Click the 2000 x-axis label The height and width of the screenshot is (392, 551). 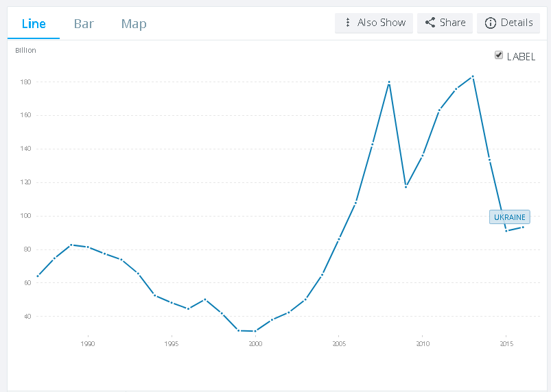(x=255, y=343)
